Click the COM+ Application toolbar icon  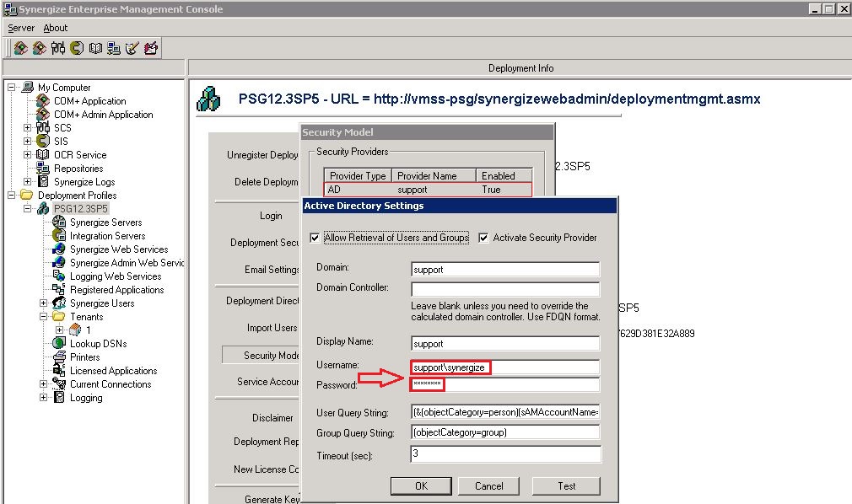(20, 48)
